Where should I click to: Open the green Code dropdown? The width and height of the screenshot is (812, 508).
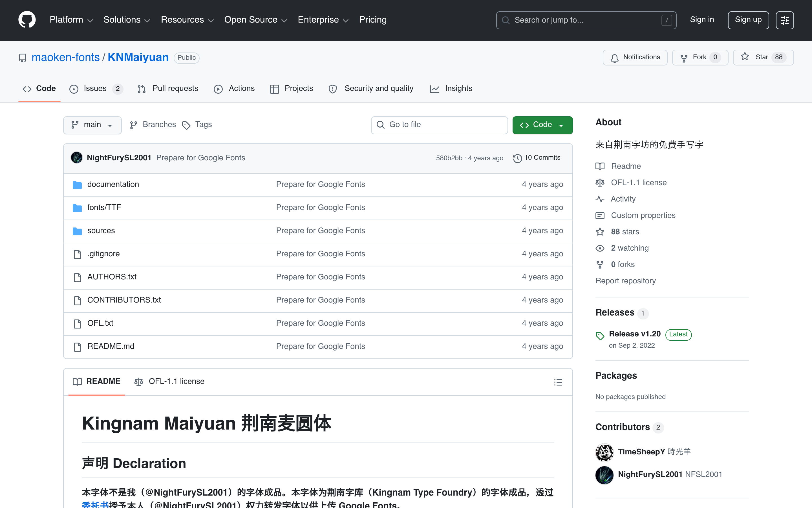pyautogui.click(x=542, y=125)
